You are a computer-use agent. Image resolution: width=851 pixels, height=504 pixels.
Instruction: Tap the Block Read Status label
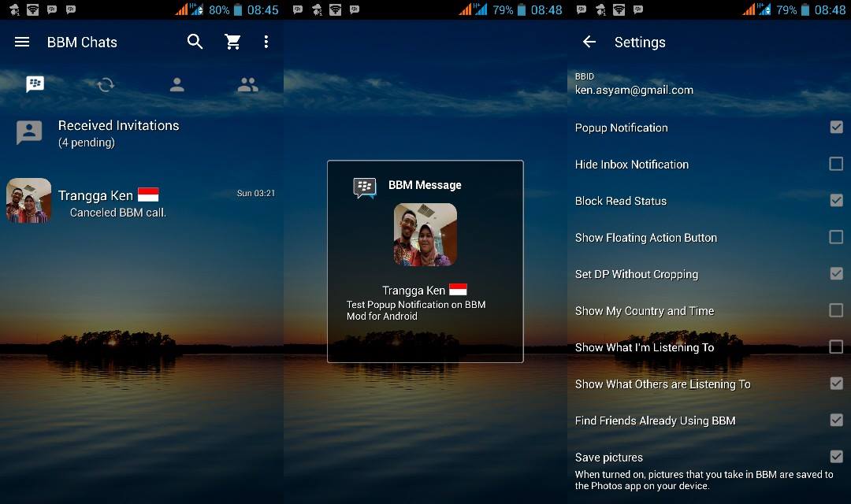pos(620,201)
